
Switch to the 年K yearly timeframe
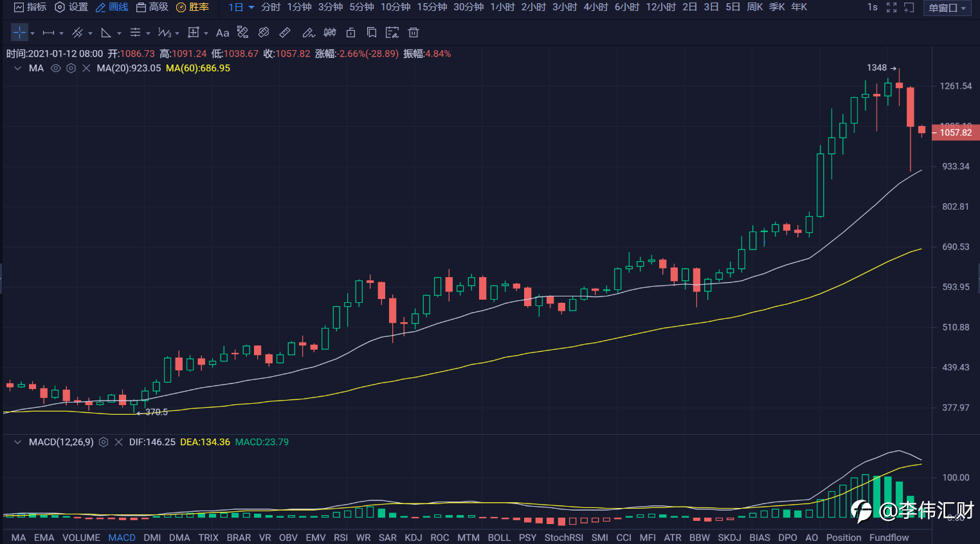pos(799,7)
